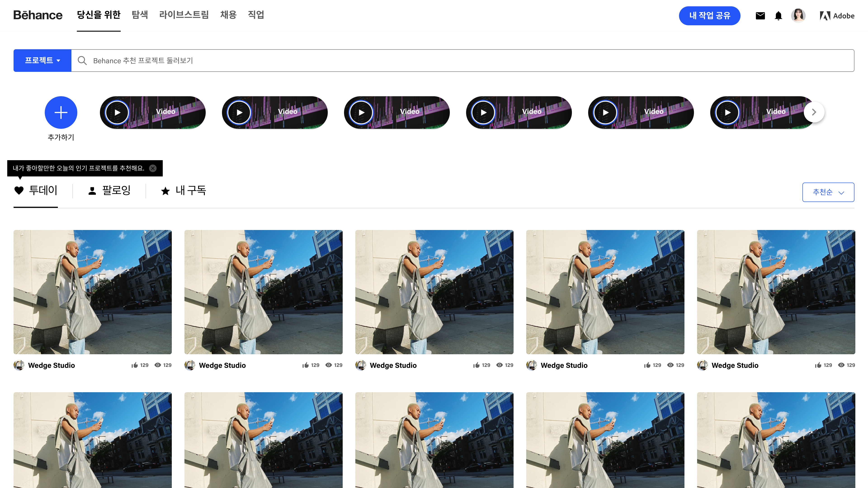The height and width of the screenshot is (488, 868).
Task: Open the 추천순 sort dropdown
Action: point(828,192)
